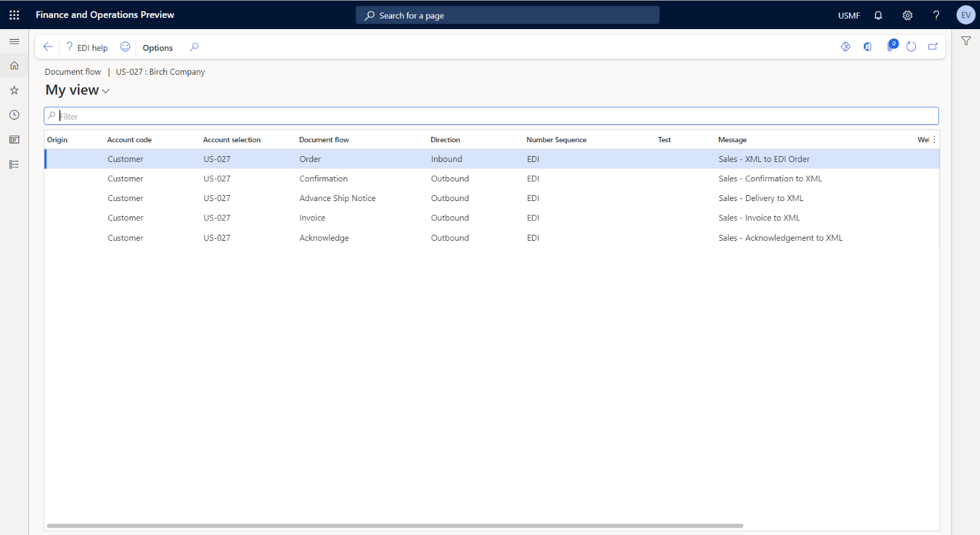The height and width of the screenshot is (535, 980).
Task: Open the EV user account avatar
Action: click(x=965, y=15)
